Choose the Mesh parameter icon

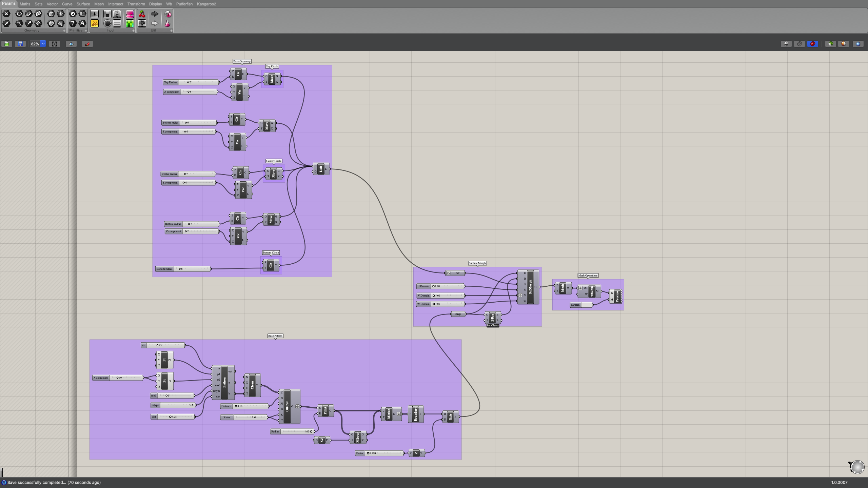click(x=61, y=14)
